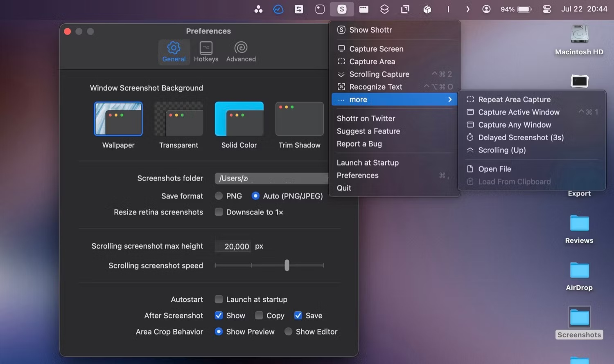Select Capture Area from the Shottr menu
Image resolution: width=614 pixels, height=364 pixels.
[x=372, y=61]
